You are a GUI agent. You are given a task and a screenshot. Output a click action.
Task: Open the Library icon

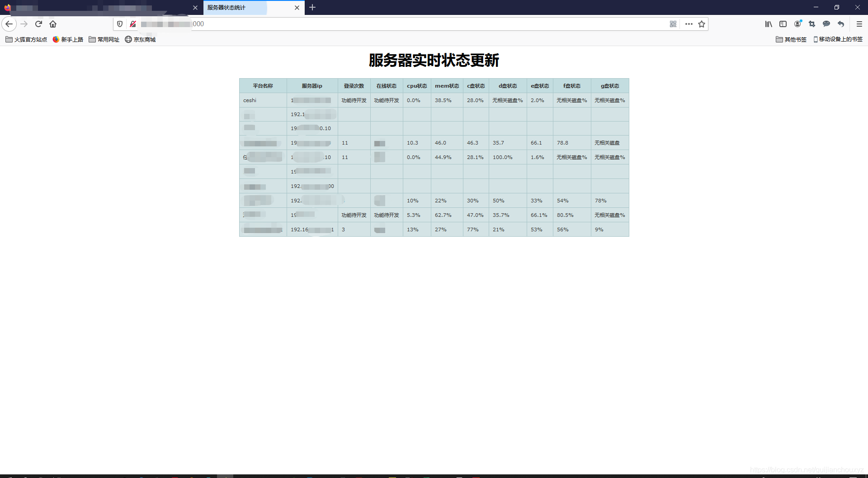click(x=769, y=24)
